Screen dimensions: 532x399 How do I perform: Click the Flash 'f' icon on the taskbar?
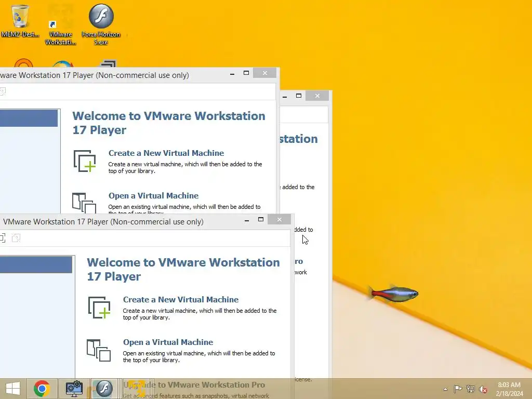point(104,389)
